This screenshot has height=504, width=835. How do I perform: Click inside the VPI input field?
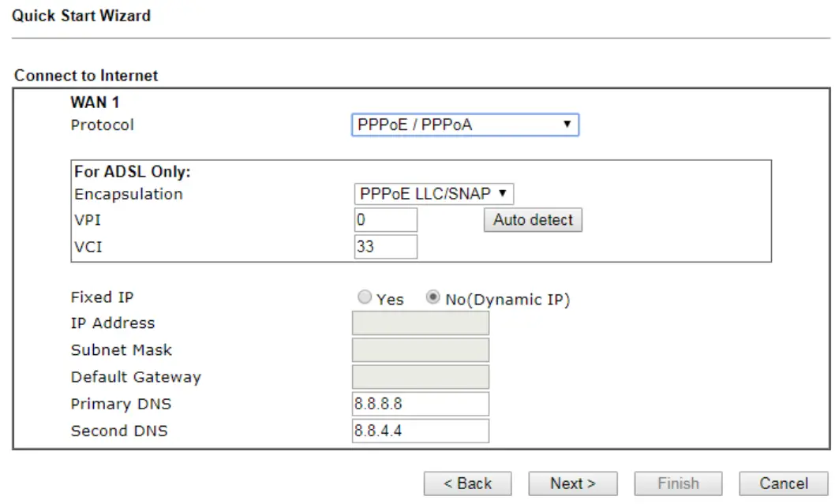pyautogui.click(x=385, y=219)
